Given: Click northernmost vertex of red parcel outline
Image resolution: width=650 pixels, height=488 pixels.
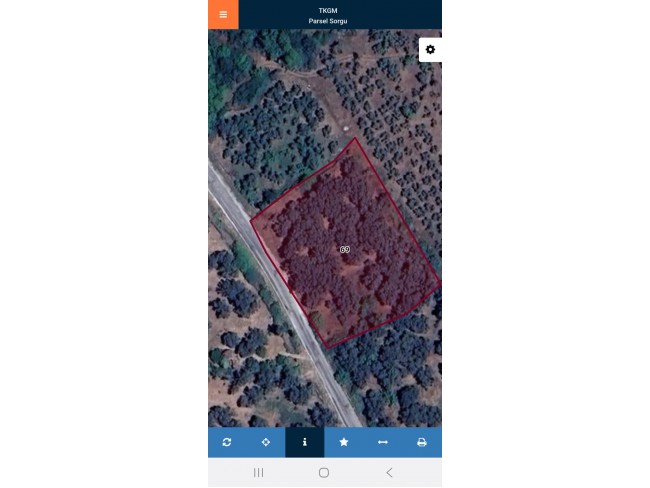Looking at the screenshot, I should click(x=355, y=138).
